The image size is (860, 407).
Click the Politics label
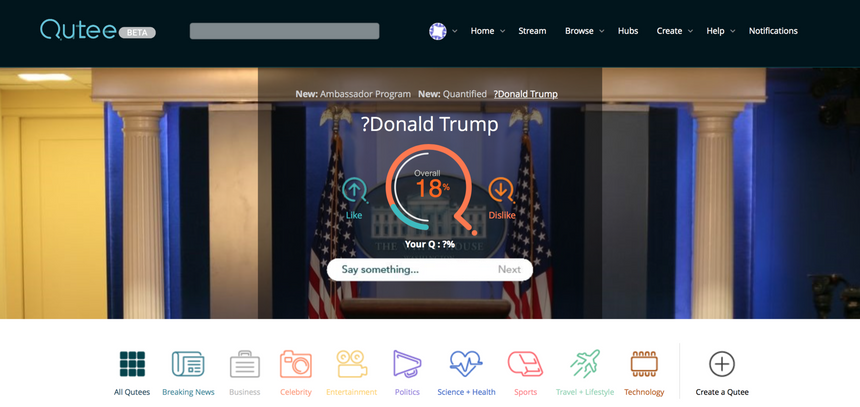[407, 392]
